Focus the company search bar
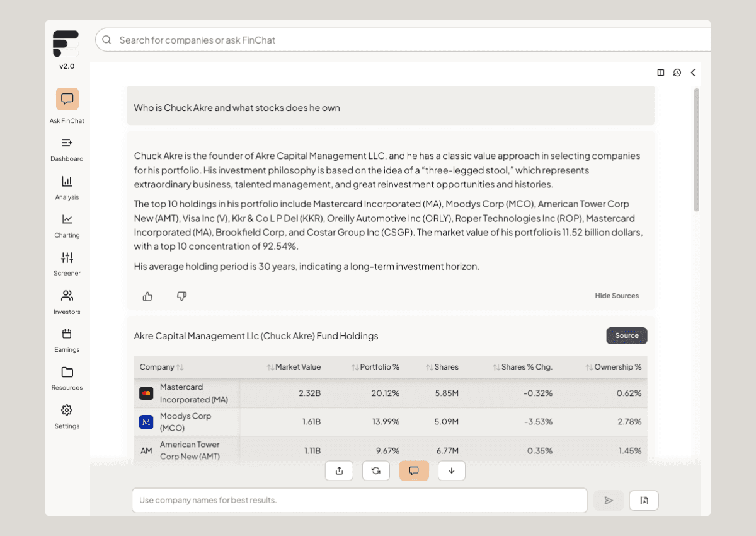The height and width of the screenshot is (536, 756). pyautogui.click(x=403, y=40)
